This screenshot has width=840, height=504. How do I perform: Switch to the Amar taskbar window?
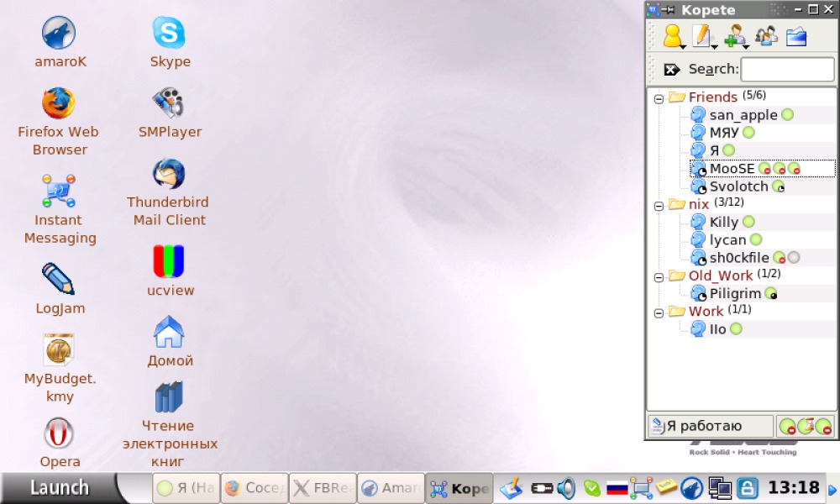point(391,488)
